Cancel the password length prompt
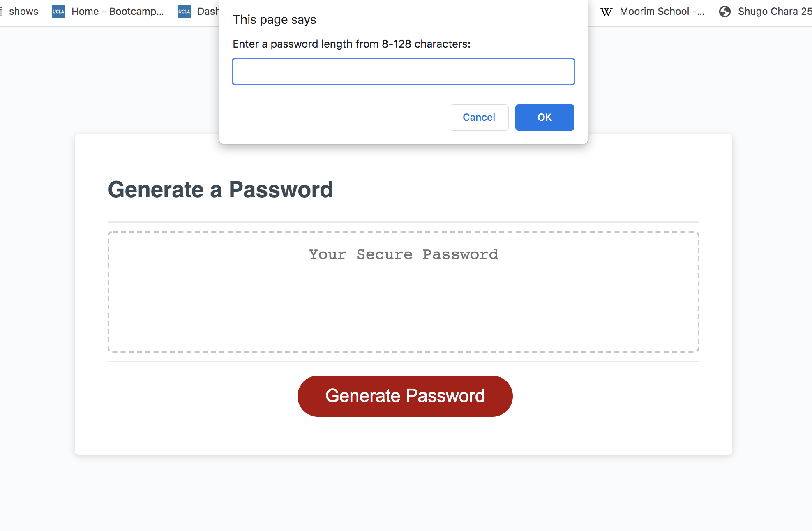 [479, 118]
